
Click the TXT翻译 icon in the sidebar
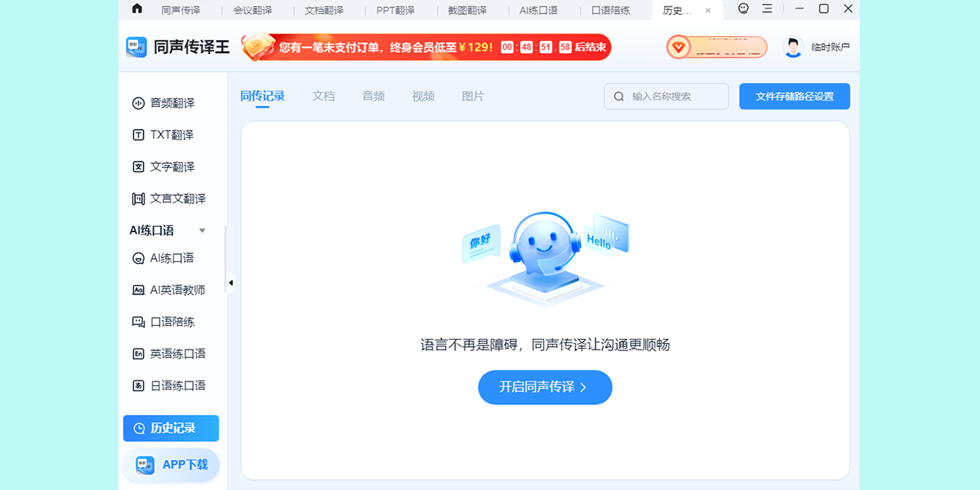(138, 136)
